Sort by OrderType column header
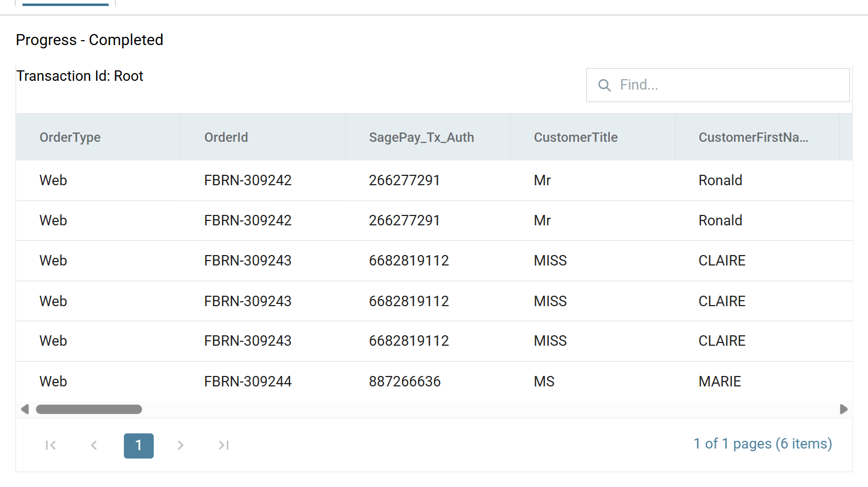868x487 pixels. 98,137
